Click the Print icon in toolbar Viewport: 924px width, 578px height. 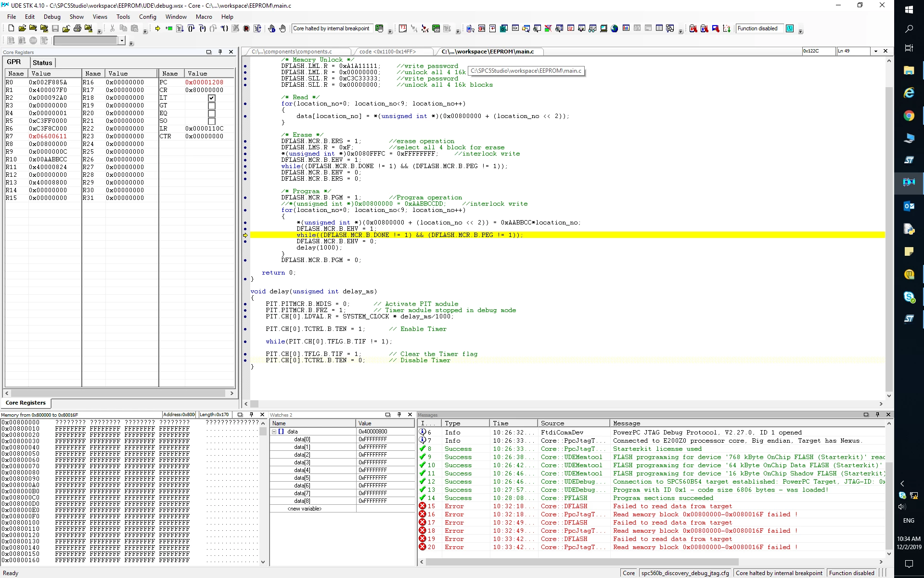[x=77, y=28]
